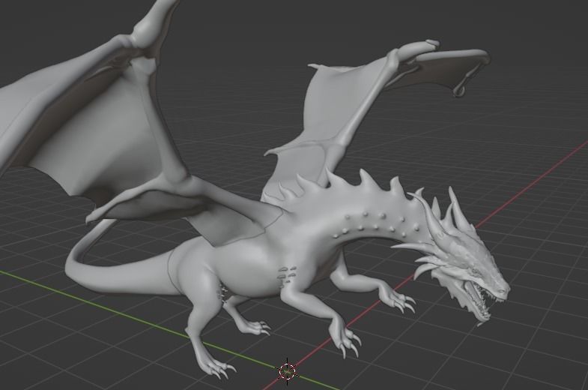Screen dimensions: 588x390
Task: Click the 3D cursor on the grid floor
Action: (287, 371)
